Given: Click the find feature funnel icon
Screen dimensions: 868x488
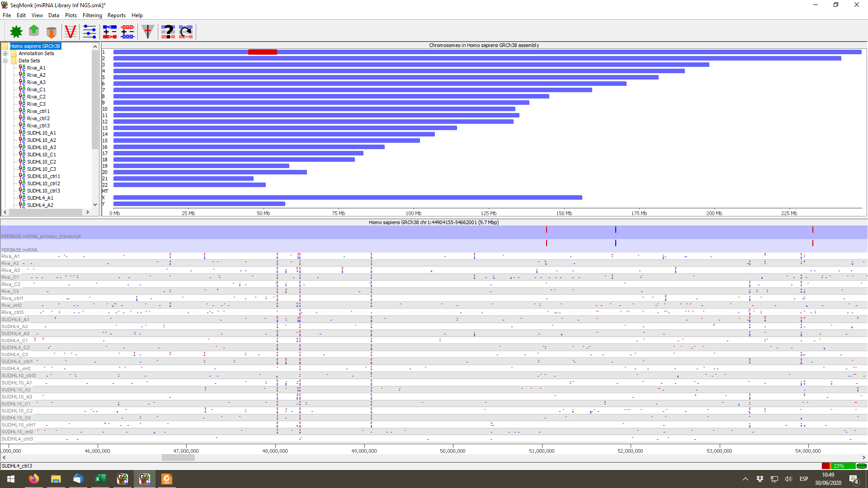Looking at the screenshot, I should pos(148,32).
